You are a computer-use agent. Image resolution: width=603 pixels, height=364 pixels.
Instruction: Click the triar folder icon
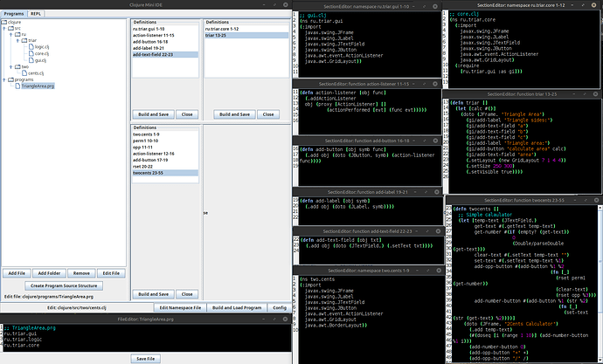[24, 39]
